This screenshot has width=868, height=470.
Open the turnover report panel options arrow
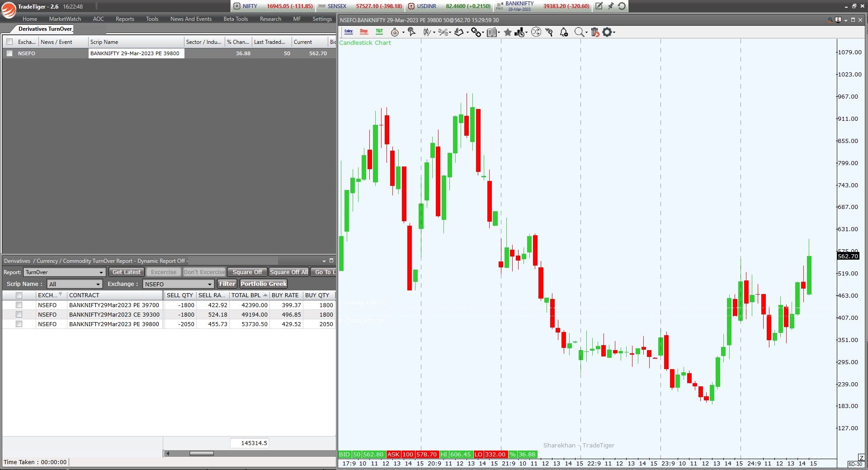point(324,261)
